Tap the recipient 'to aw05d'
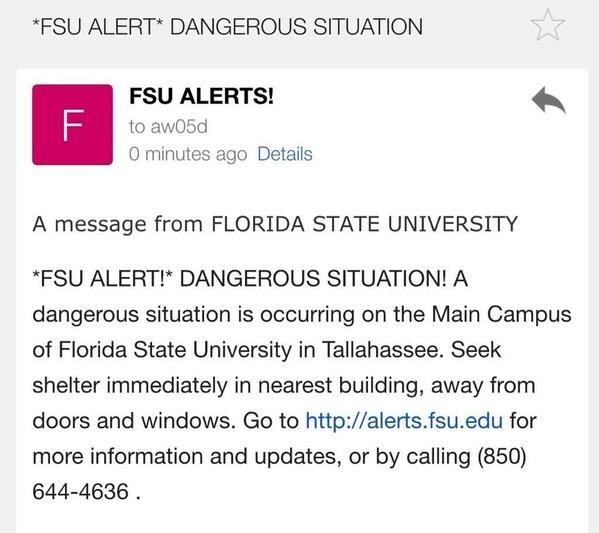The height and width of the screenshot is (533, 599). (168, 126)
